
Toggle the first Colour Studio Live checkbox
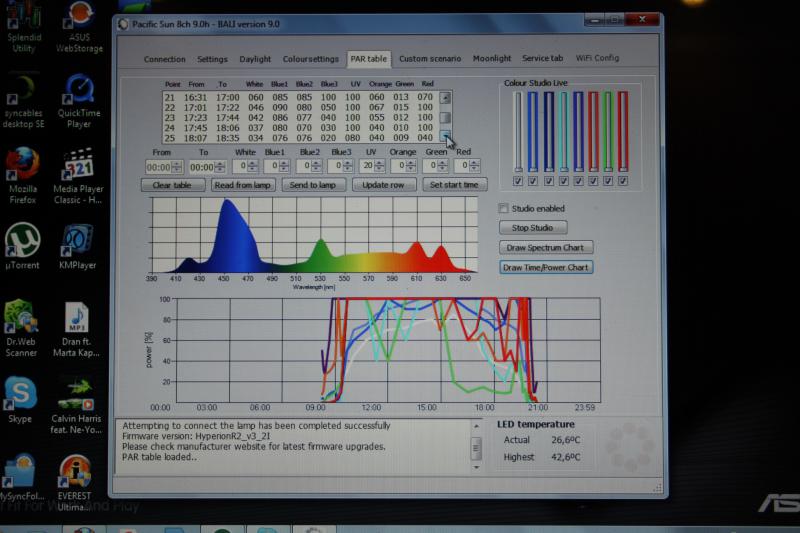tap(518, 181)
